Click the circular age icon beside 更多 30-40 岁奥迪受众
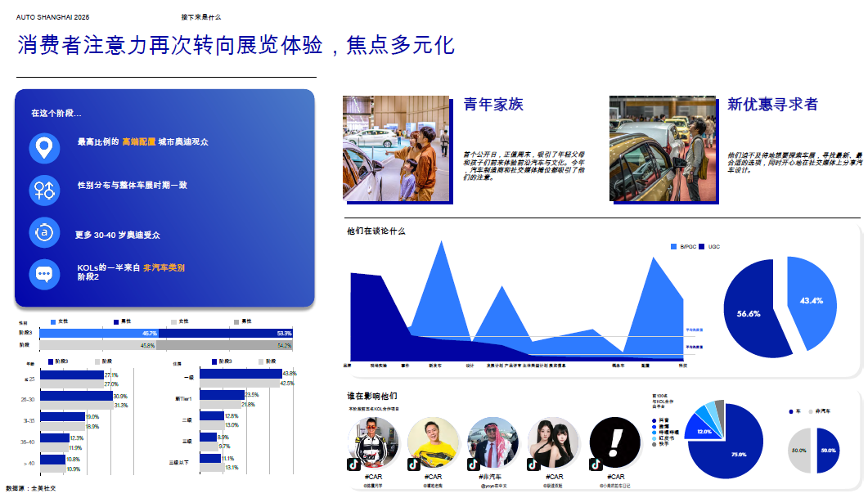The image size is (868, 498). click(44, 233)
